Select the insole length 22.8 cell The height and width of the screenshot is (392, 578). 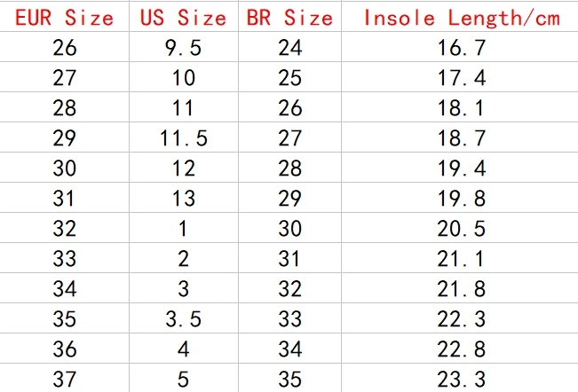460,349
